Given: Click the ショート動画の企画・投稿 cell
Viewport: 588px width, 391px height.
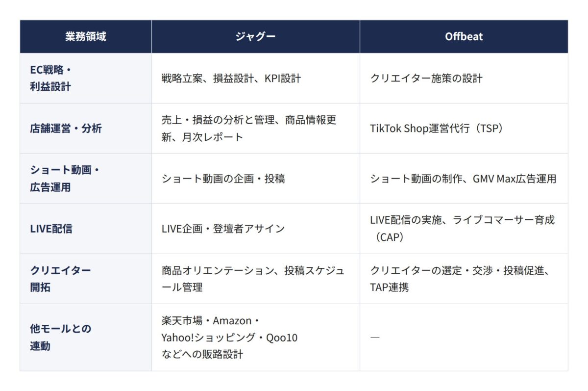Looking at the screenshot, I should pyautogui.click(x=256, y=179).
